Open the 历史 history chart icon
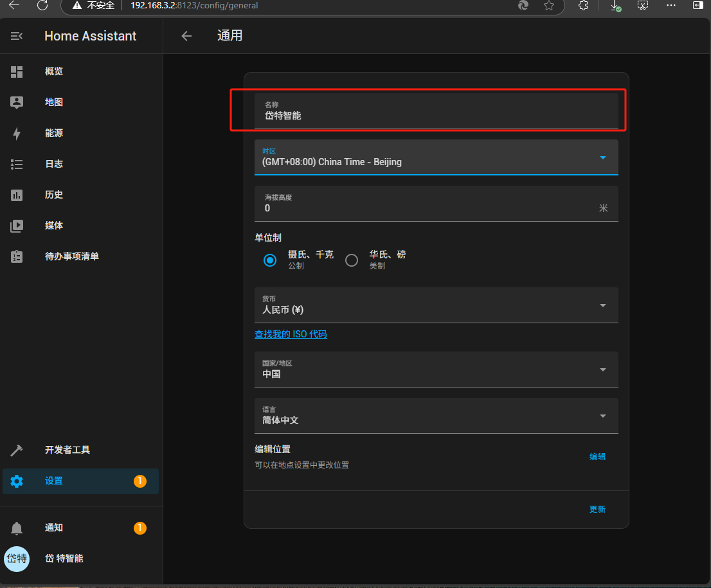 pyautogui.click(x=17, y=195)
